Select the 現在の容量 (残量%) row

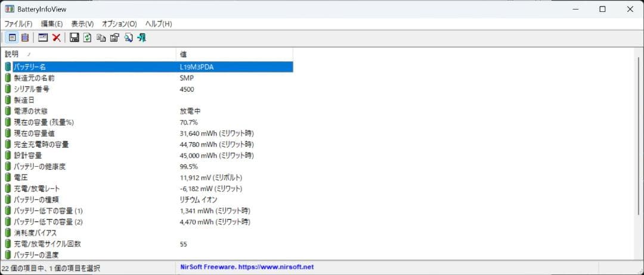point(148,122)
